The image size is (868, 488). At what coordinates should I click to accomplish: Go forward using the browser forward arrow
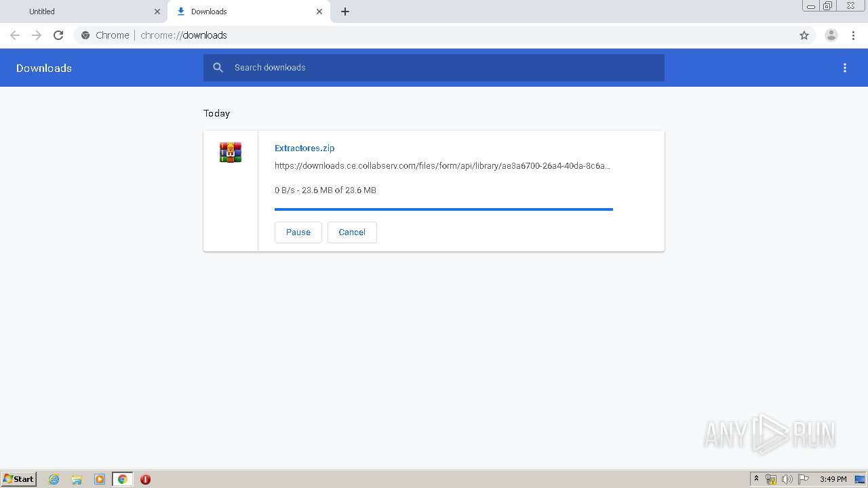tap(37, 35)
